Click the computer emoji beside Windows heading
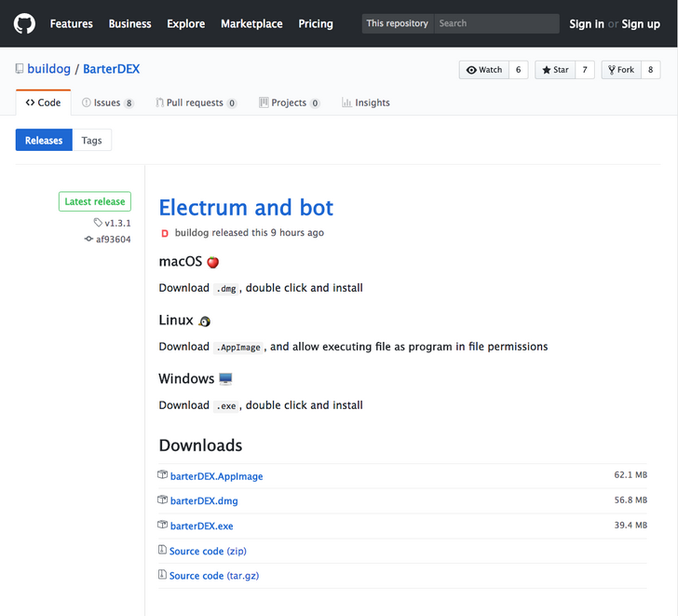 coord(225,379)
